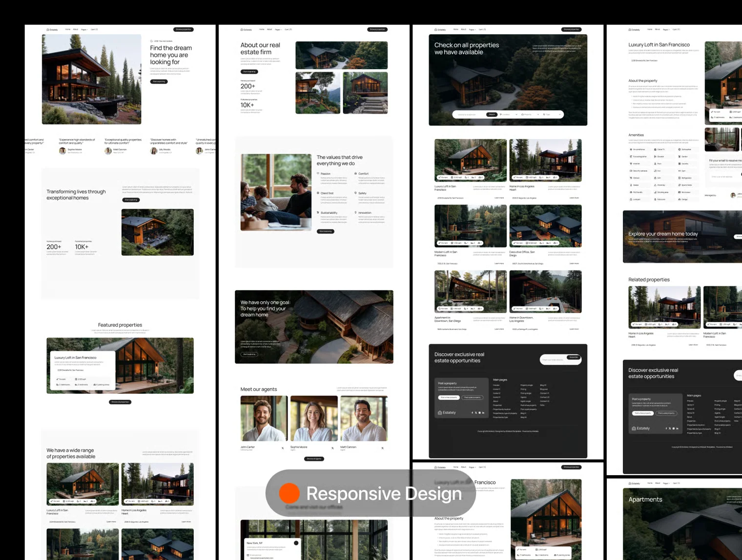This screenshot has width=742, height=560.
Task: Open Pages dropdown on the Luxury Loft in San Francisco page
Action: point(666,30)
